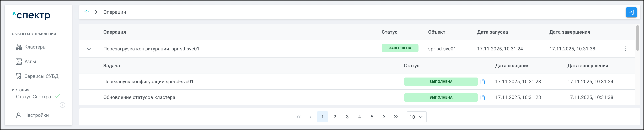
Task: Click the home icon in breadcrumb
Action: 87,12
